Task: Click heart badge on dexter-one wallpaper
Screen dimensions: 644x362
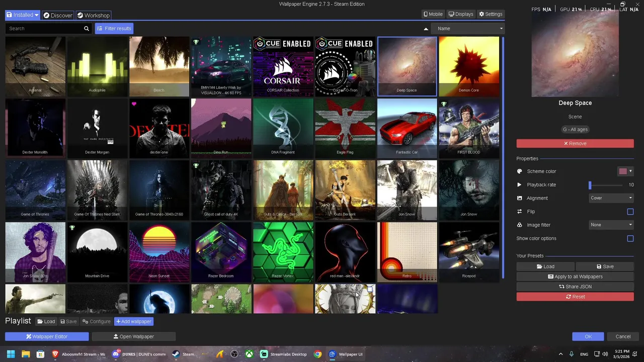Action: 134,104
